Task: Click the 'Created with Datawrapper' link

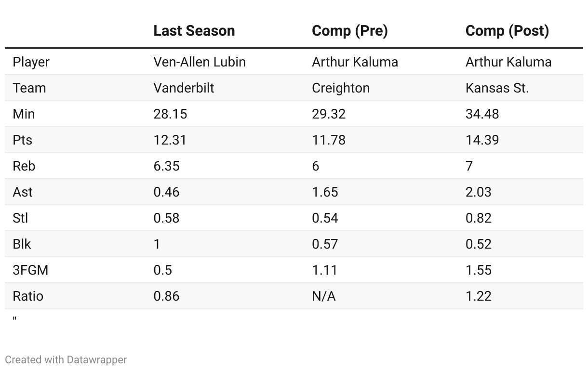Action: pos(66,359)
